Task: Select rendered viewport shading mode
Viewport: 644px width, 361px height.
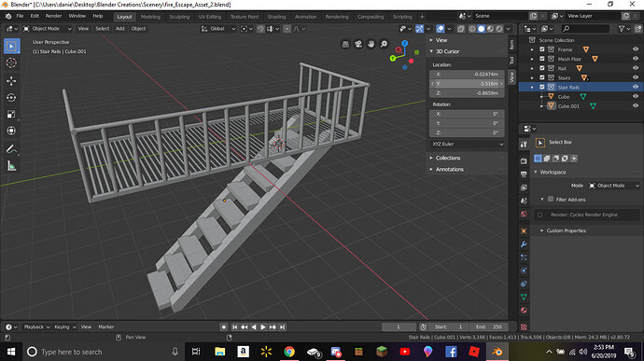Action: (x=499, y=29)
